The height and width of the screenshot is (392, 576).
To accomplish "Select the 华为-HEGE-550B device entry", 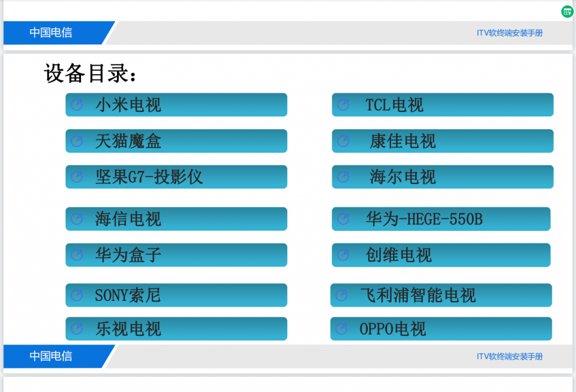I will (442, 219).
